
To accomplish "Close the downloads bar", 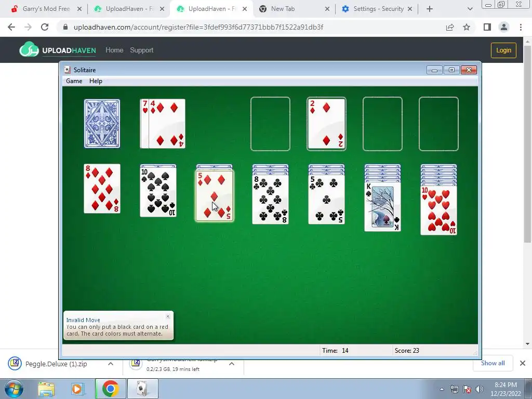I will click(x=523, y=363).
